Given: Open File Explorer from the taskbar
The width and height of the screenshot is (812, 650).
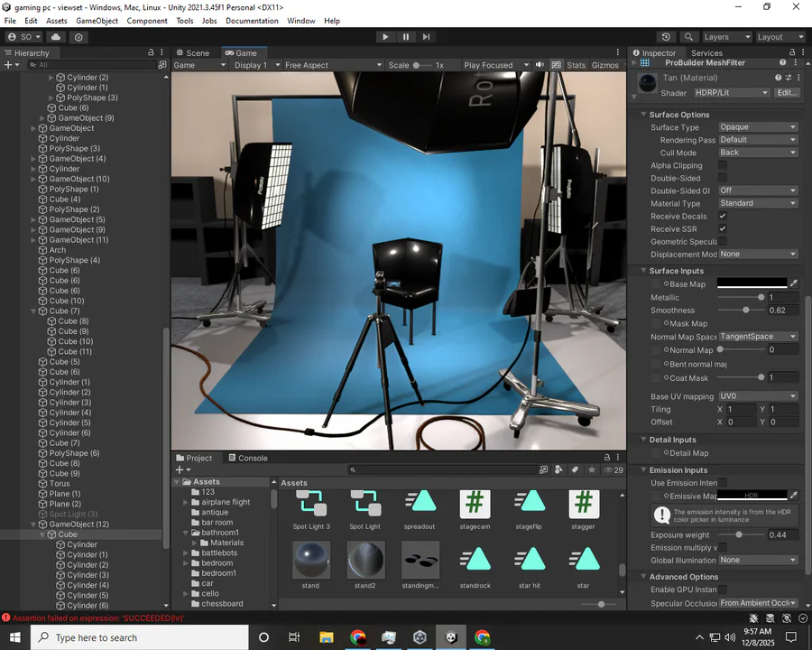Looking at the screenshot, I should (x=327, y=637).
